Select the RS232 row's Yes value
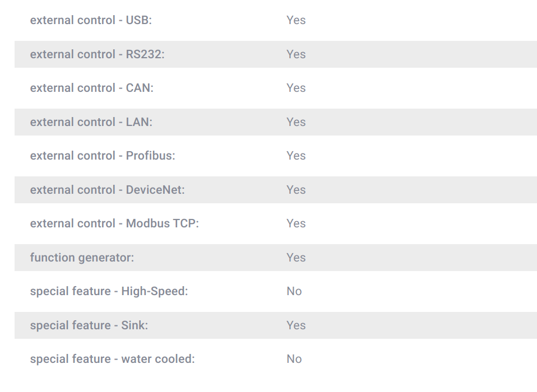The image size is (537, 392). click(x=296, y=54)
